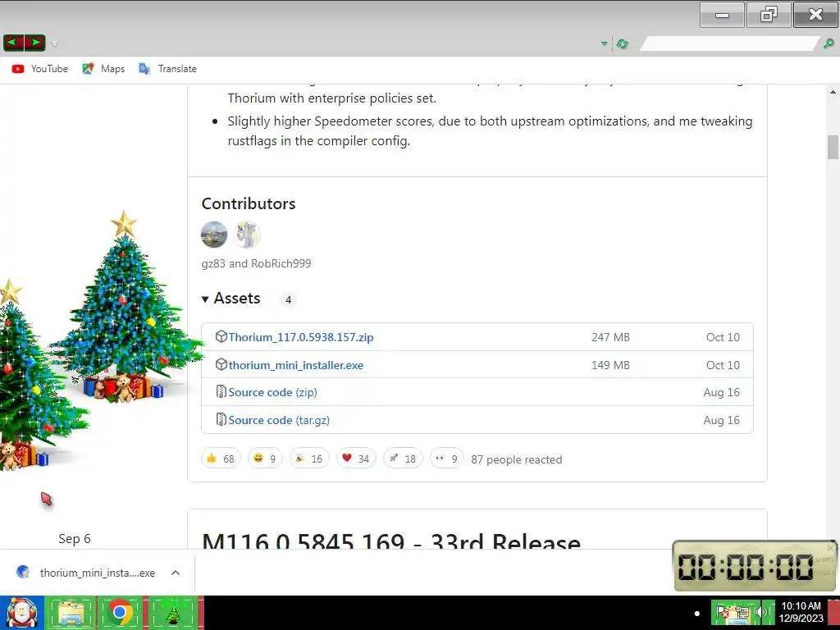Click the file icon beside Source code (tar.gz)
840x630 pixels.
point(221,419)
